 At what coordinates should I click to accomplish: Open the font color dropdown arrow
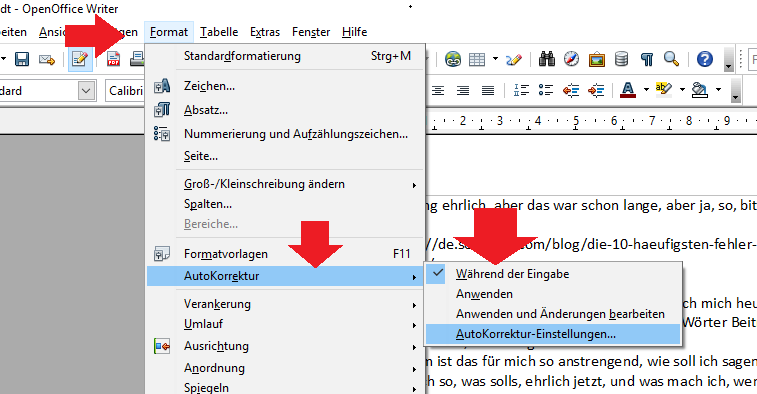(646, 90)
